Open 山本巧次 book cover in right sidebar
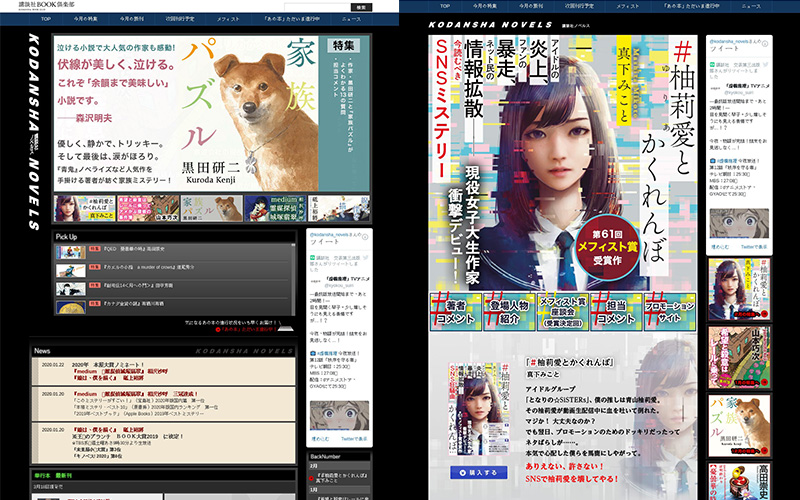This screenshot has height=500, width=800. [x=739, y=358]
